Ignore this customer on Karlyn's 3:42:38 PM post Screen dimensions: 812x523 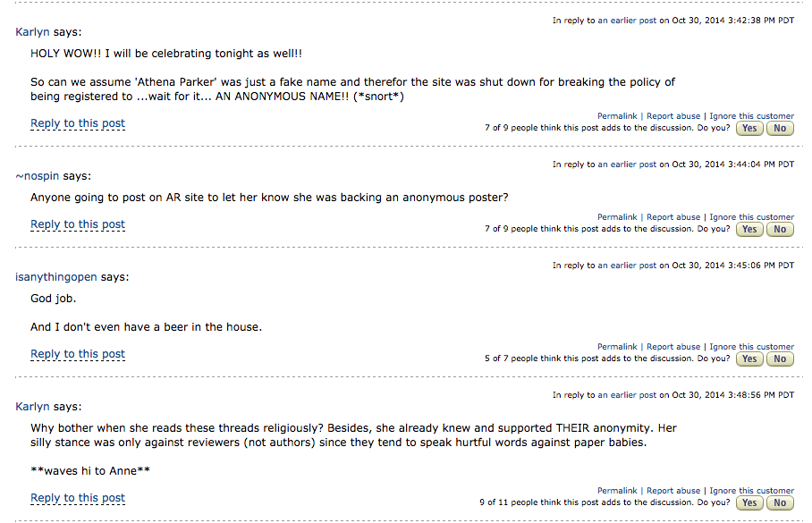(x=752, y=116)
